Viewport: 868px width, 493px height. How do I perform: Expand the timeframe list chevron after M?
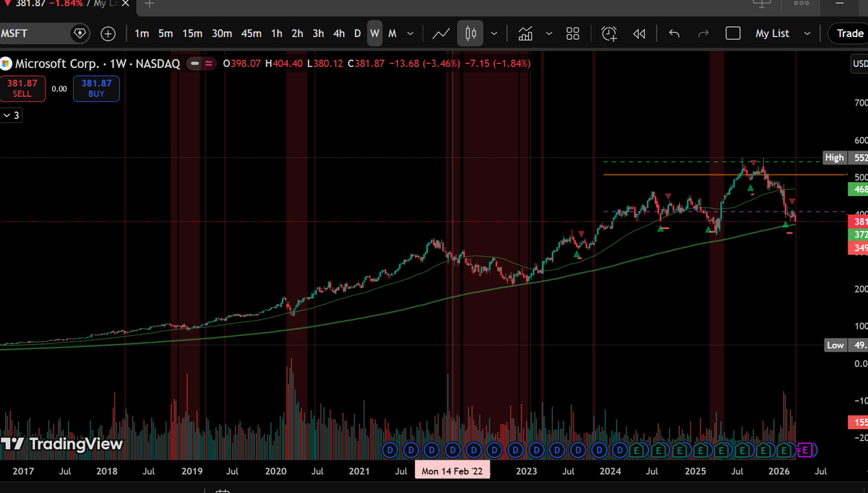coord(411,33)
